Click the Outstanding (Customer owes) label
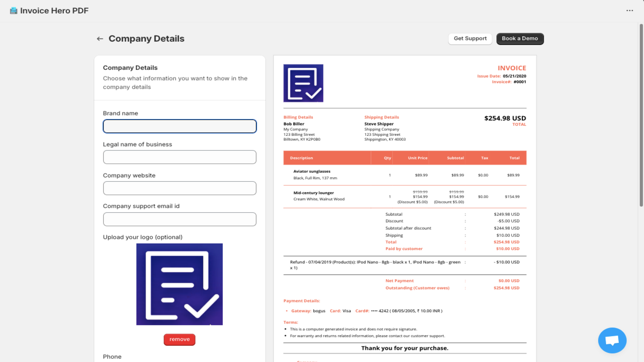This screenshot has height=362, width=644. click(417, 288)
